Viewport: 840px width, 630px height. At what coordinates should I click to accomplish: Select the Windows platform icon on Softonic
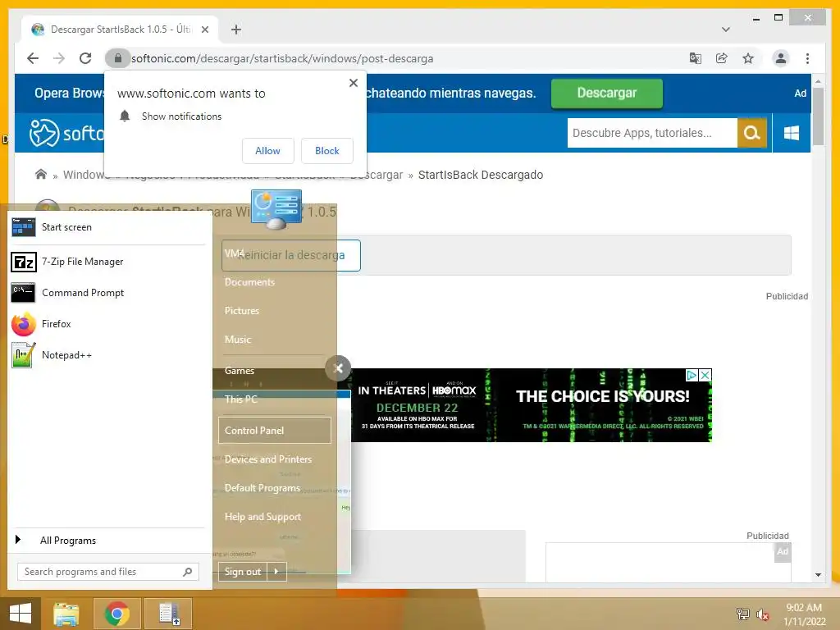click(792, 133)
